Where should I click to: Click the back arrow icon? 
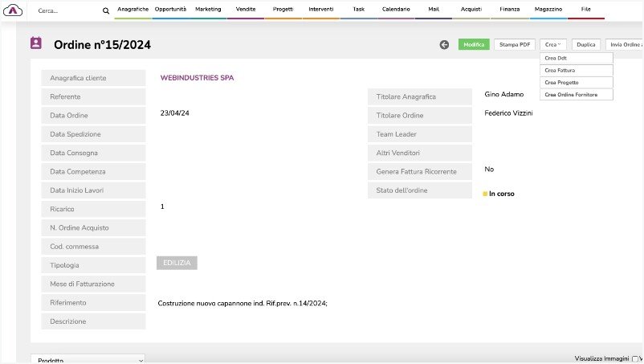[x=444, y=45]
